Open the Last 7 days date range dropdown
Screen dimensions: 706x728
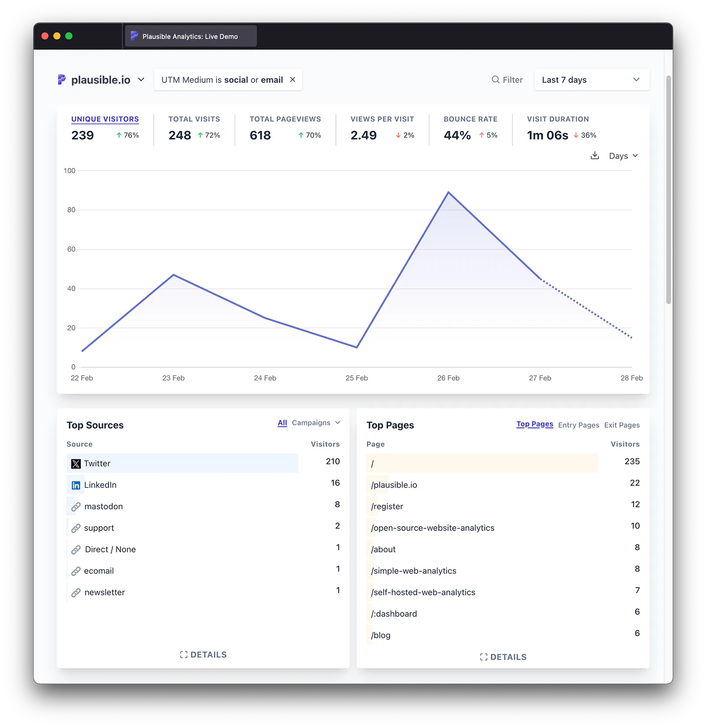[592, 80]
